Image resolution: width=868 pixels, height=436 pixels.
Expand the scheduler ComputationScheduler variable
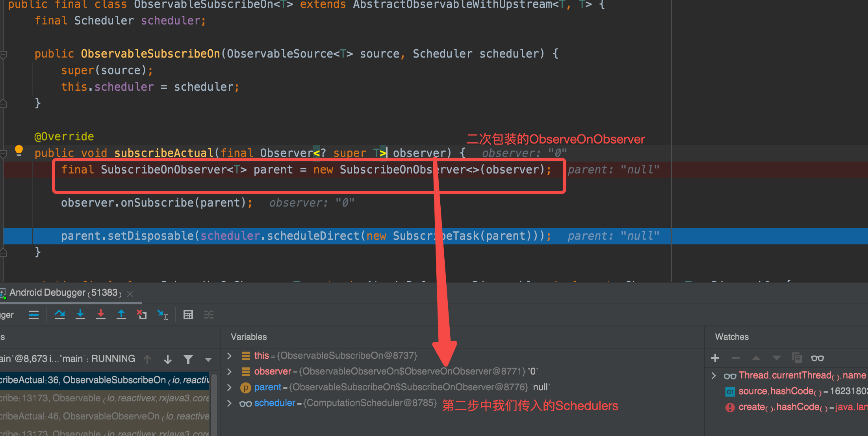click(230, 402)
